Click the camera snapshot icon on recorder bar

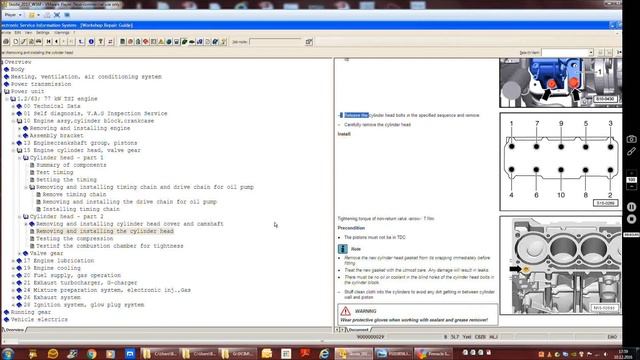point(631,139)
